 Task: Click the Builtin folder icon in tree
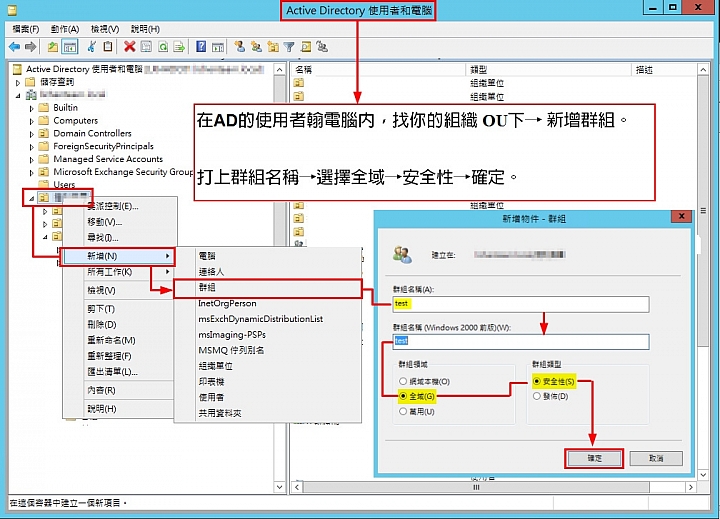tap(44, 107)
